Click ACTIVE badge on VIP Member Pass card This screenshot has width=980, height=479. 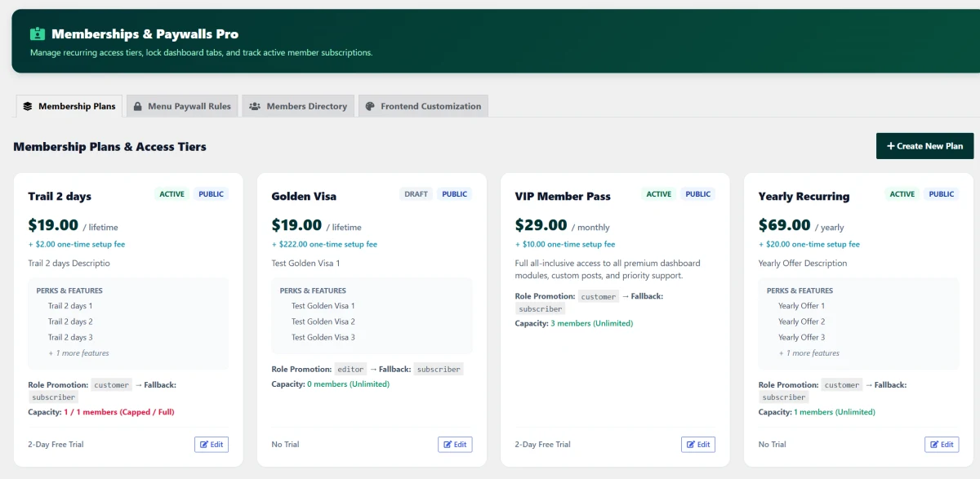(x=659, y=194)
